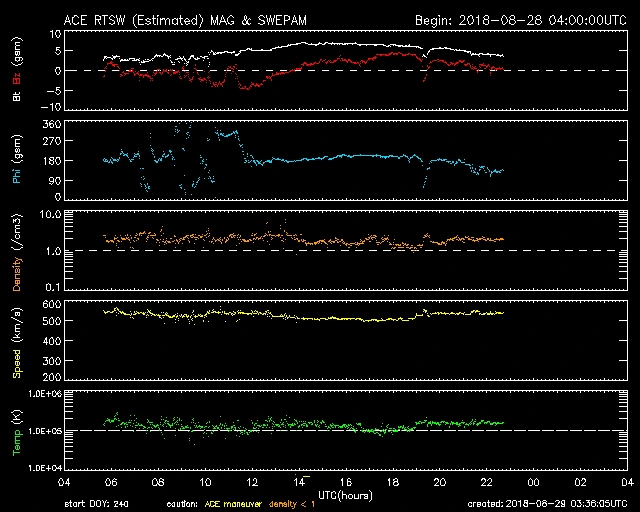Click the created 2018-08-29 timestamp
The width and height of the screenshot is (640, 512).
point(547,504)
